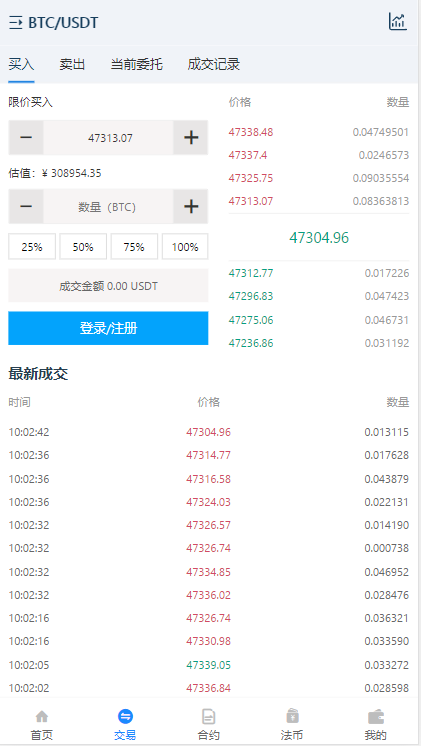Select the 交易 trade icon
The height and width of the screenshot is (746, 421).
click(125, 716)
